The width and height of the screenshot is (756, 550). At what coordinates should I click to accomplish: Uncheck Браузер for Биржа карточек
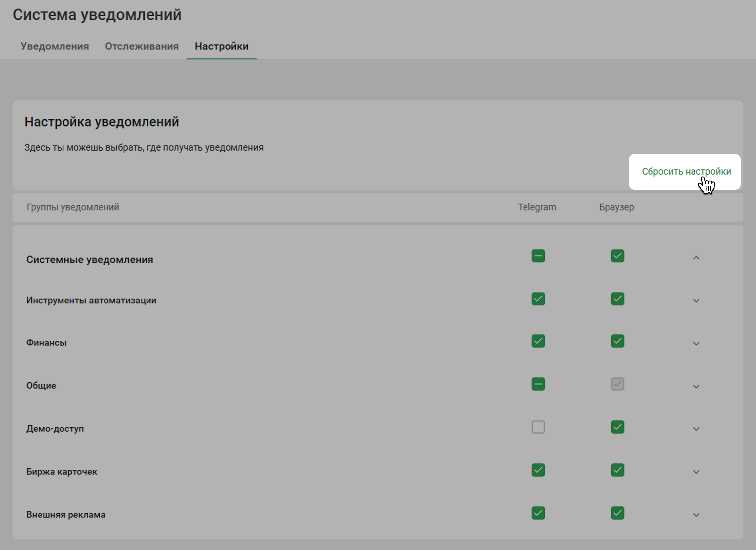point(617,470)
